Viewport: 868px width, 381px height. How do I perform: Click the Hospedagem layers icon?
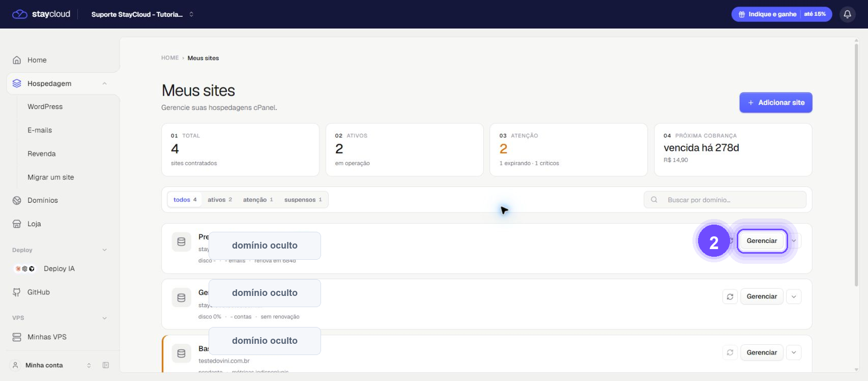click(x=17, y=84)
